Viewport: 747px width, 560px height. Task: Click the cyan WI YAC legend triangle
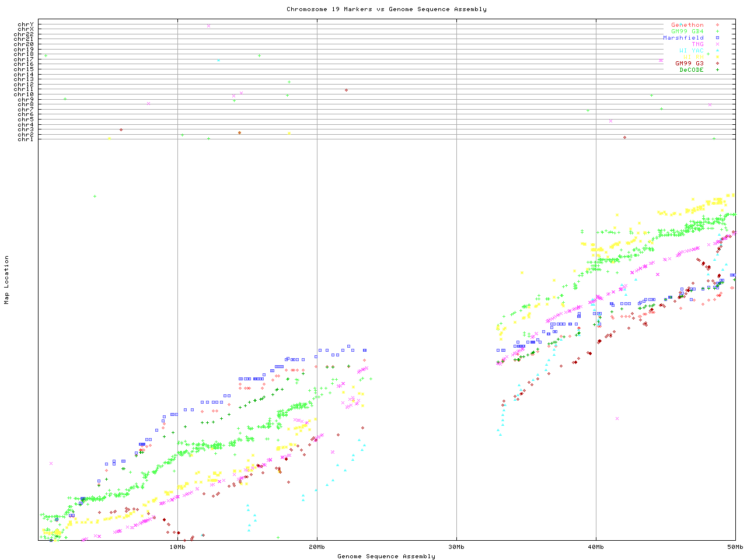pyautogui.click(x=717, y=51)
